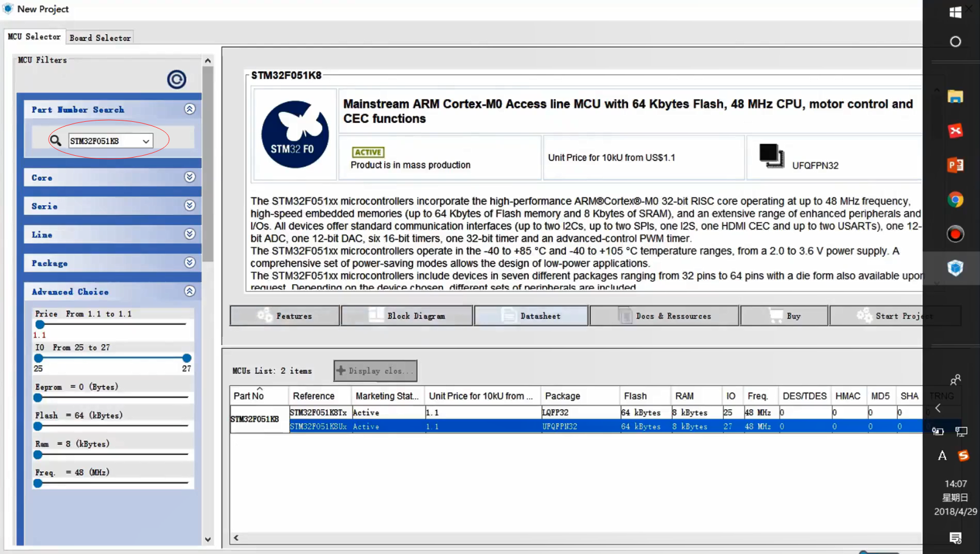Image resolution: width=980 pixels, height=554 pixels.
Task: Show hidden system tray icons chevron
Action: pyautogui.click(x=938, y=408)
